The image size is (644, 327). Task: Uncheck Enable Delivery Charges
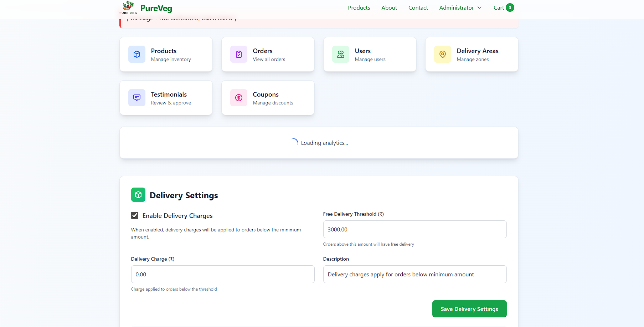[x=135, y=215]
